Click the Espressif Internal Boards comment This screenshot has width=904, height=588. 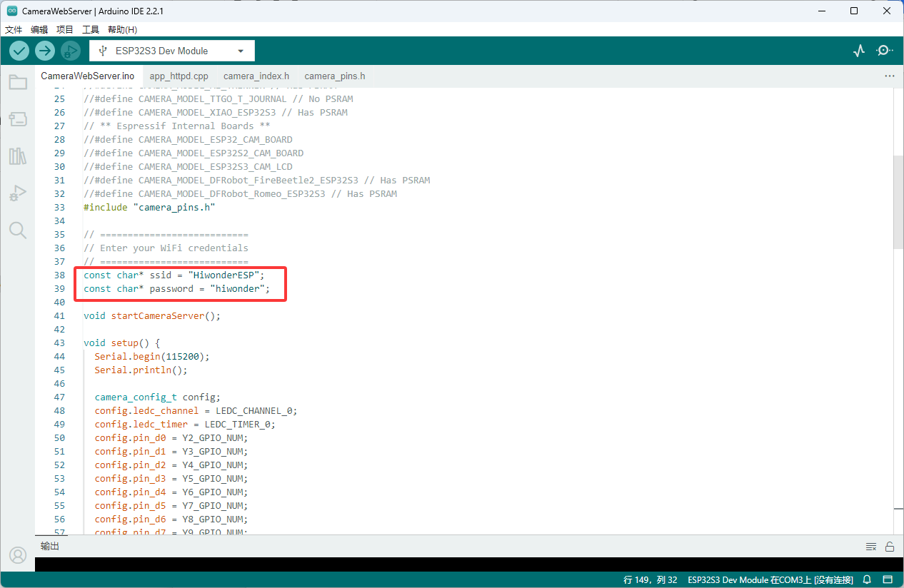(177, 126)
